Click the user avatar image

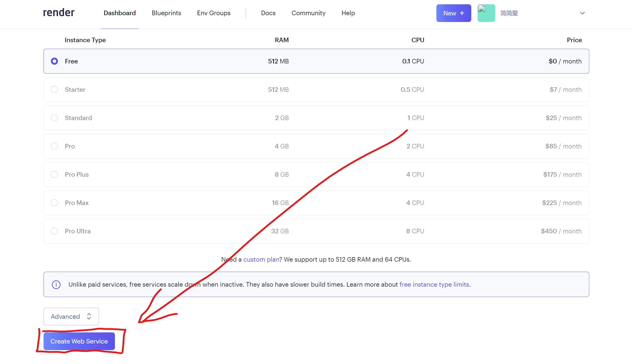(x=486, y=13)
